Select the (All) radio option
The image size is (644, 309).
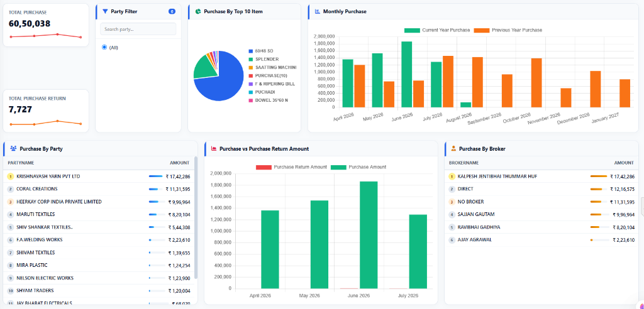pos(104,47)
